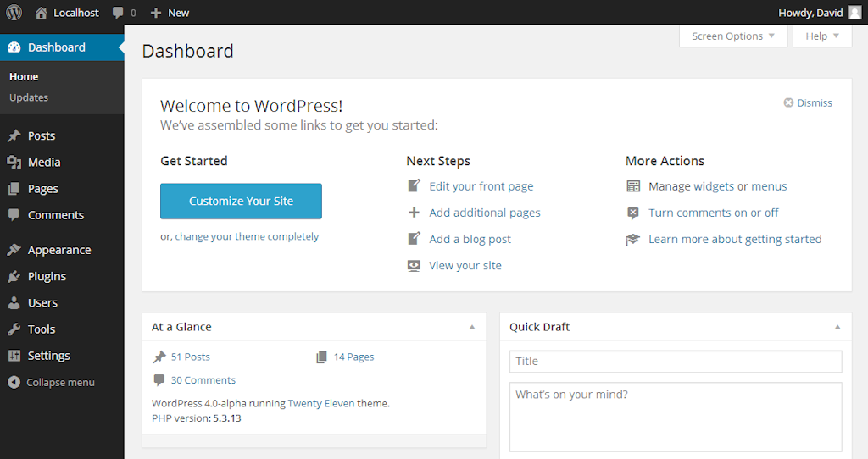Click change your theme completely link
Screen dimensions: 868x459
[x=247, y=236]
